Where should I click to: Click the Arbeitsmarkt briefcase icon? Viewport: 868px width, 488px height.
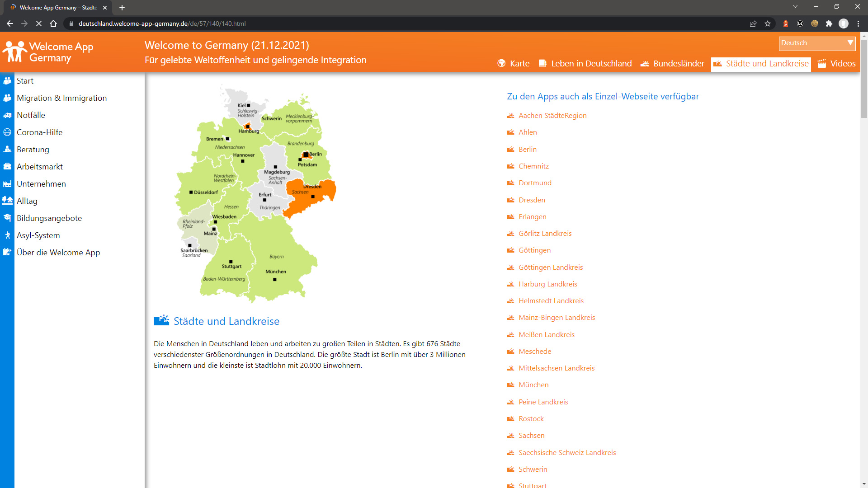7,167
